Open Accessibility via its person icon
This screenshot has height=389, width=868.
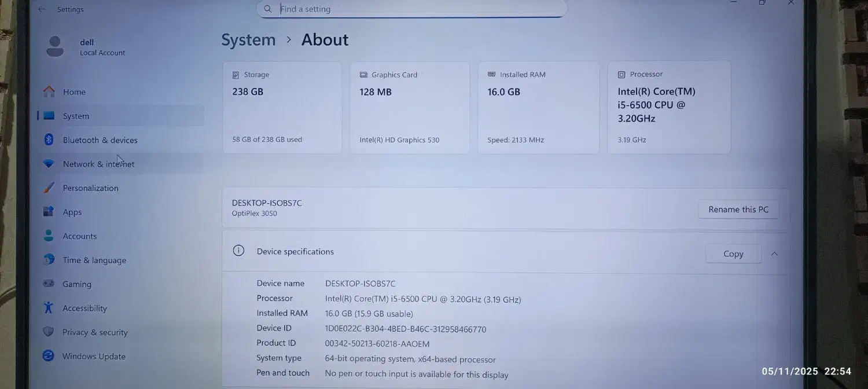point(49,308)
